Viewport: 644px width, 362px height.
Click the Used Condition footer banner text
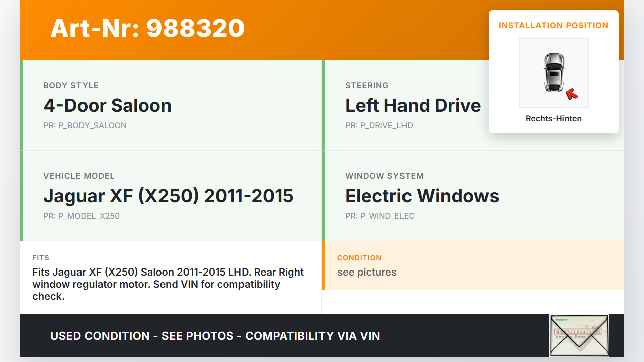[215, 336]
